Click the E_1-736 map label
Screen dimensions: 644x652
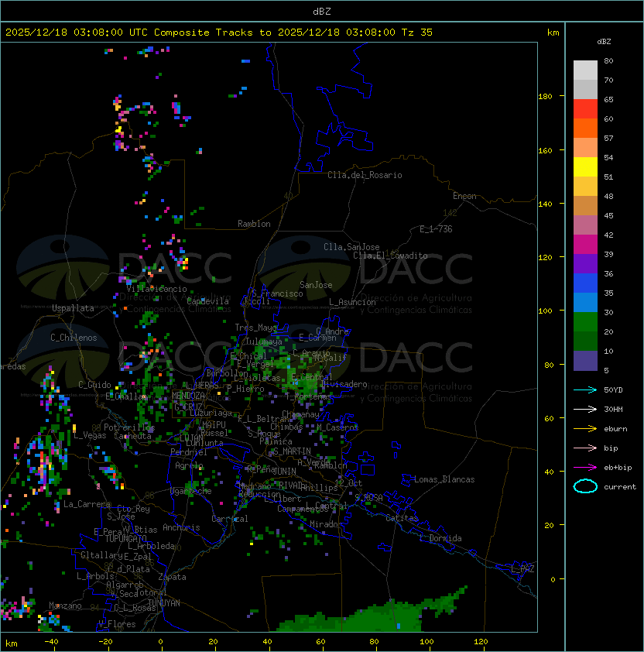436,229
